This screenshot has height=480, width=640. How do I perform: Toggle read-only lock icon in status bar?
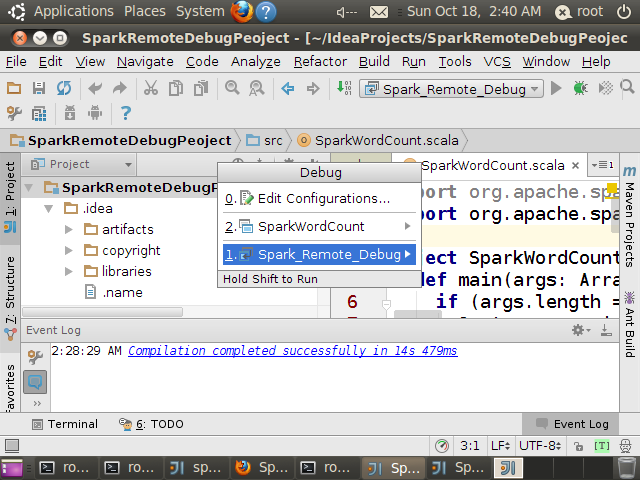(x=578, y=446)
